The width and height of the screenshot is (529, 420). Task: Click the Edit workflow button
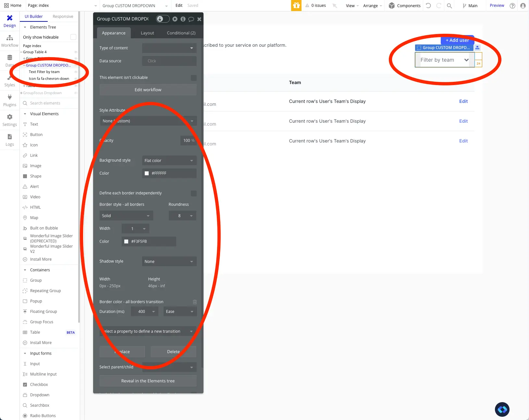pyautogui.click(x=148, y=90)
